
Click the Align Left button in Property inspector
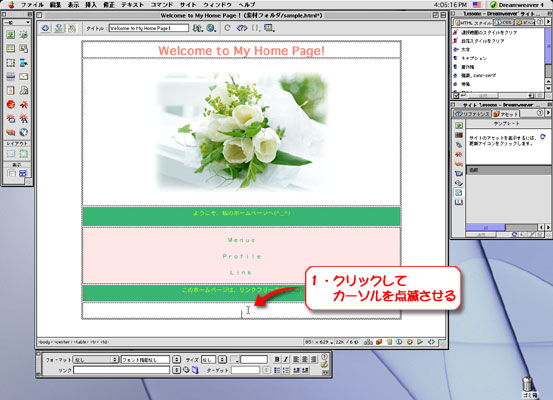click(x=296, y=359)
